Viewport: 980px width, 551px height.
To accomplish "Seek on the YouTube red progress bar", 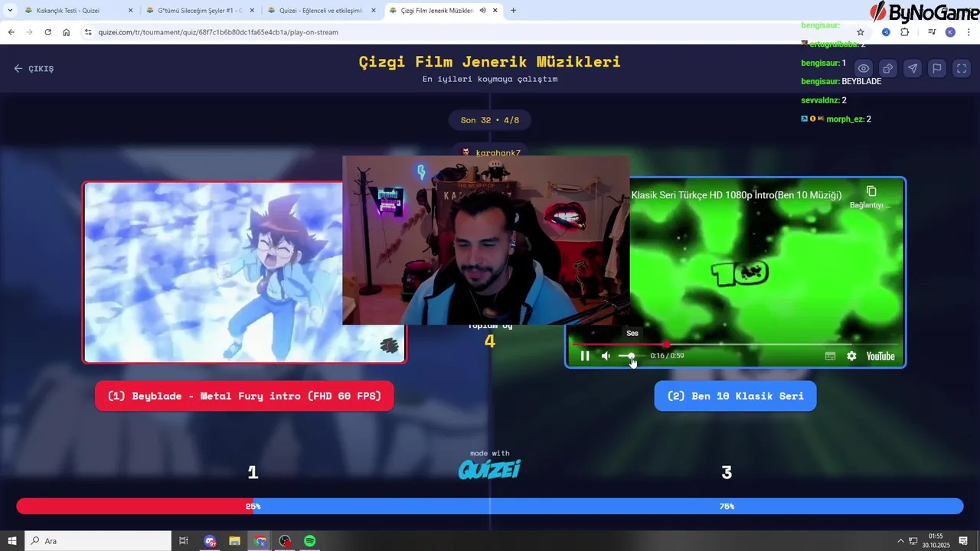I will (x=735, y=344).
